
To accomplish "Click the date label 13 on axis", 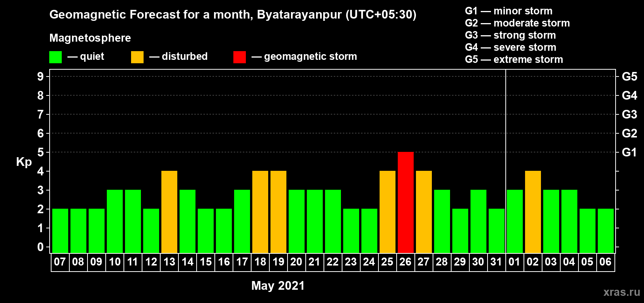I will click(169, 262).
